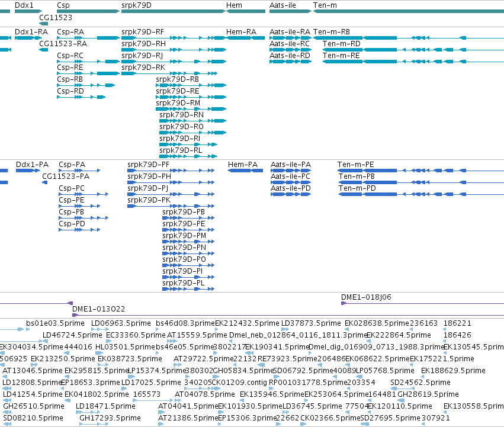Select EST EC33360.5prime
The width and height of the screenshot is (504, 427).
click(136, 335)
